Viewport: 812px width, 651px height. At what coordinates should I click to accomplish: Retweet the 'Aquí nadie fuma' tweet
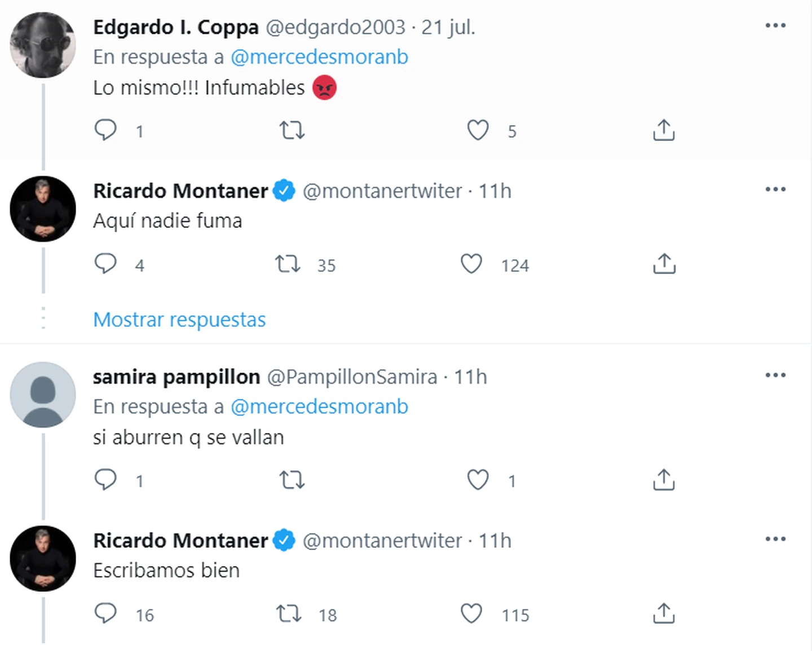288,264
